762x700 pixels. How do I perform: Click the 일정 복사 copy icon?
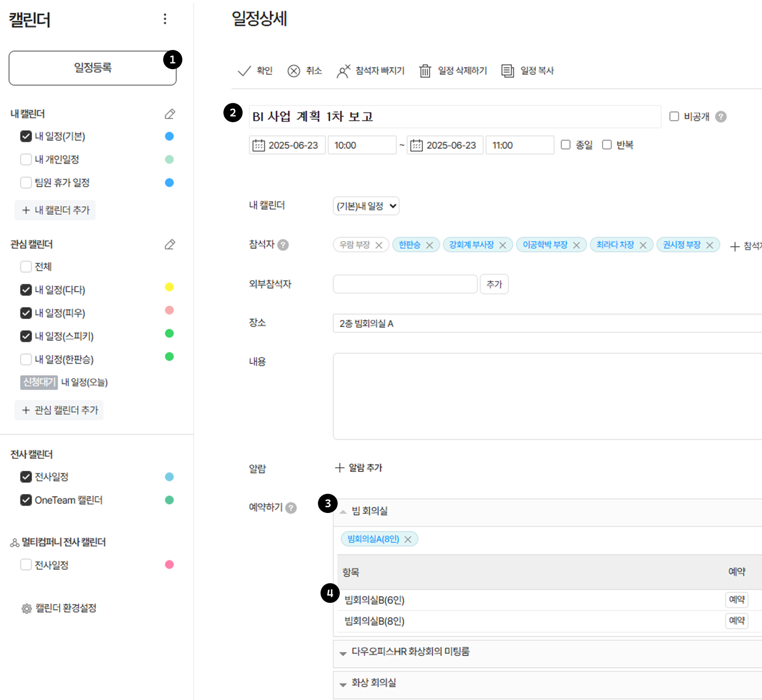pyautogui.click(x=507, y=71)
